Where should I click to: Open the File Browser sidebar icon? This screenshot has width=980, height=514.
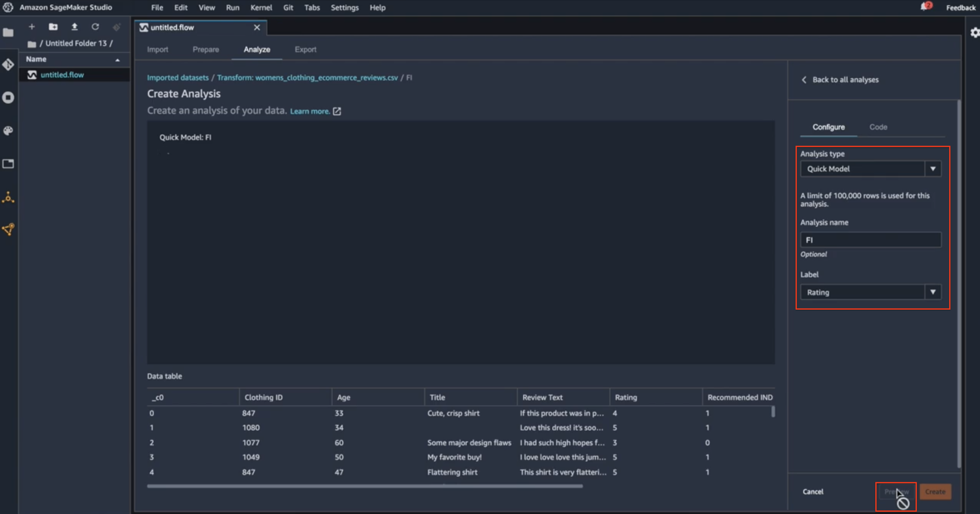tap(8, 32)
